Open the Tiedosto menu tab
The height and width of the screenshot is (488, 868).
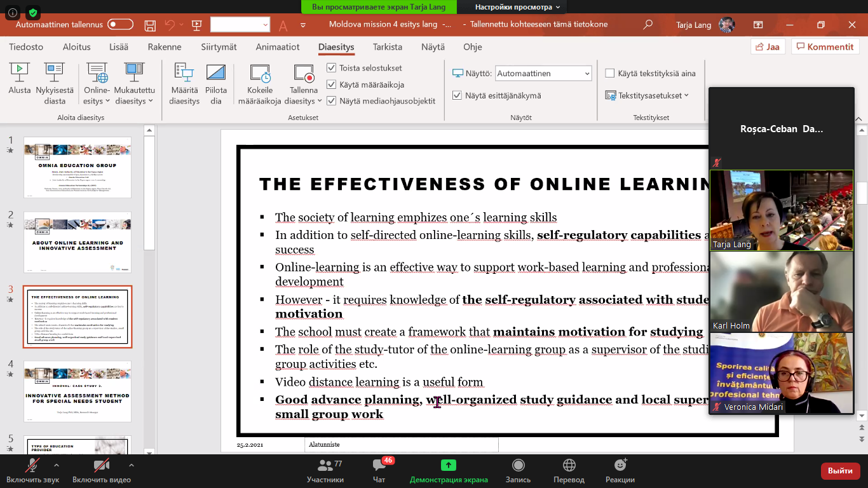pyautogui.click(x=26, y=47)
